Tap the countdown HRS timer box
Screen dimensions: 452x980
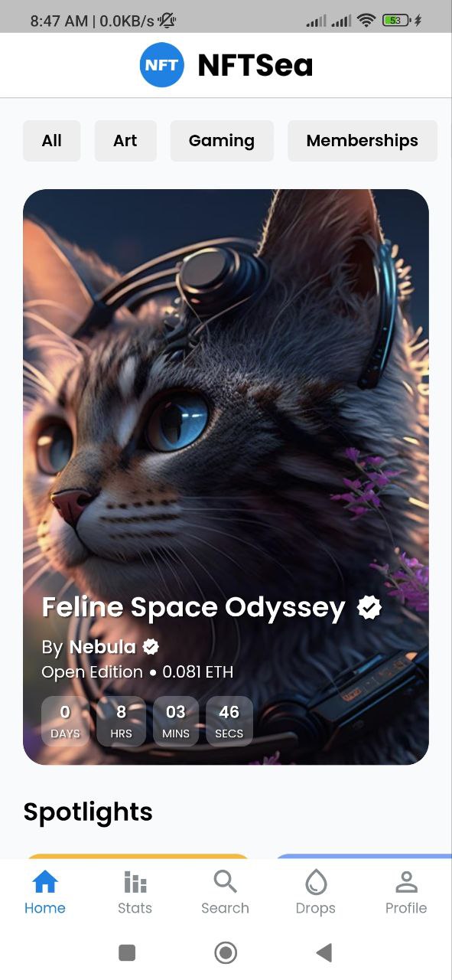coord(121,720)
